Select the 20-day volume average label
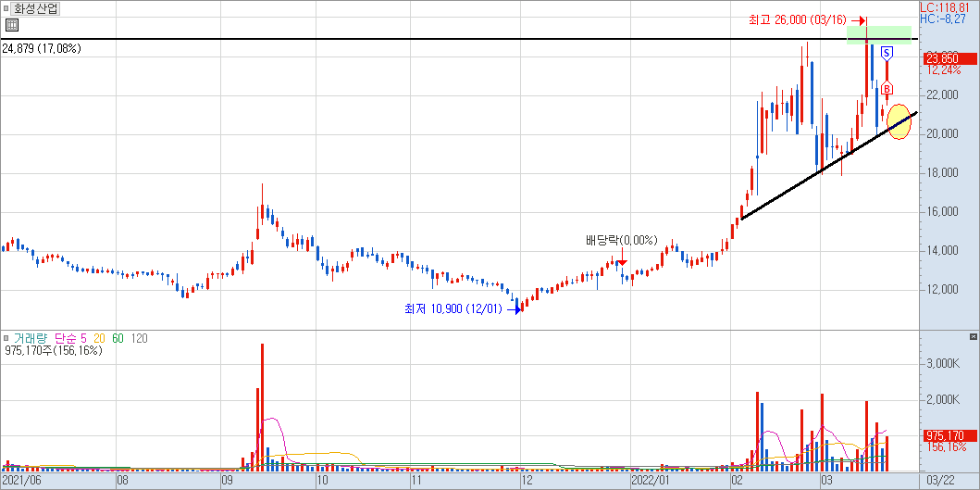This screenshot has height=490, width=980. pyautogui.click(x=99, y=339)
